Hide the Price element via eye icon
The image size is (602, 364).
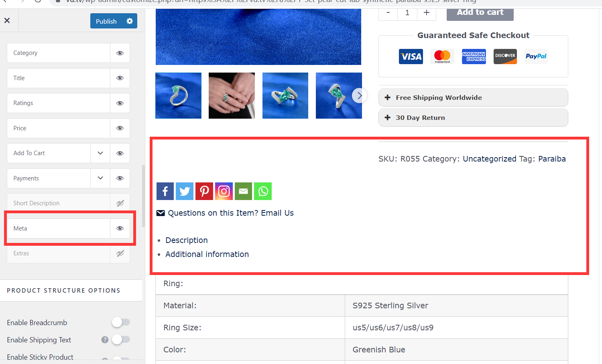click(x=120, y=128)
